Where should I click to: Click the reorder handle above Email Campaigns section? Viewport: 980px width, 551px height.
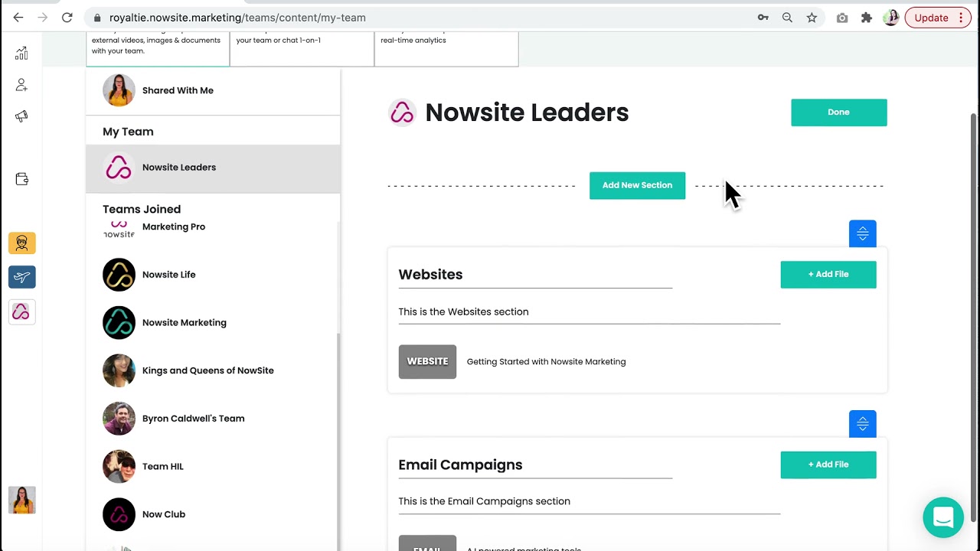tap(862, 424)
